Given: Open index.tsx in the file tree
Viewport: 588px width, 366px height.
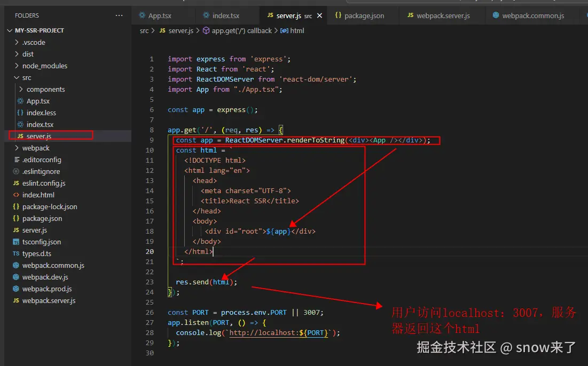Looking at the screenshot, I should [x=40, y=124].
